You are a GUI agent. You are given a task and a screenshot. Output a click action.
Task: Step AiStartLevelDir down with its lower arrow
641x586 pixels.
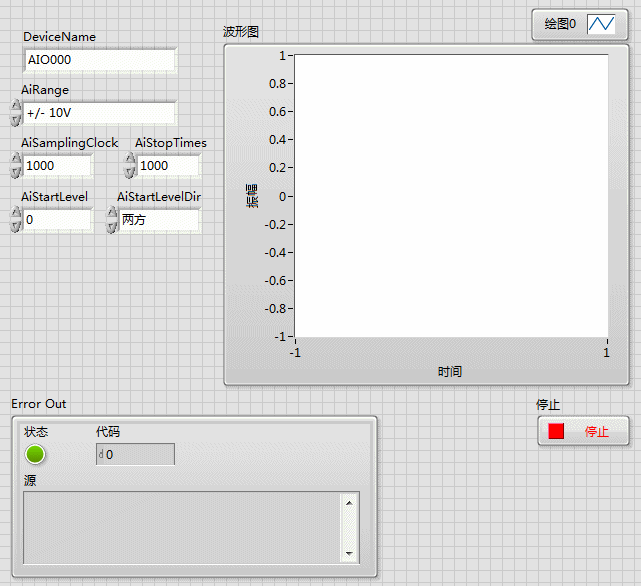[x=112, y=225]
